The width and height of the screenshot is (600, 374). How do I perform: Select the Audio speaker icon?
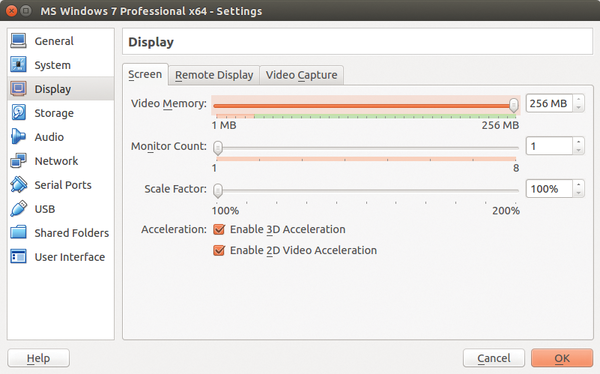[18, 137]
